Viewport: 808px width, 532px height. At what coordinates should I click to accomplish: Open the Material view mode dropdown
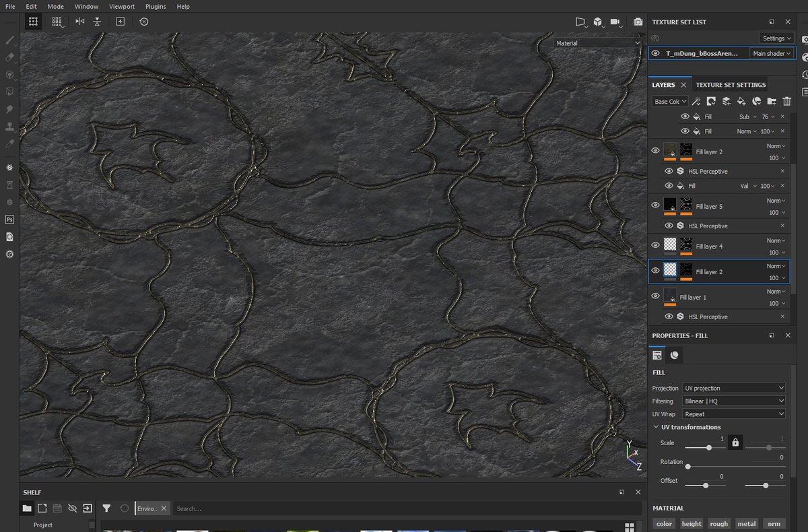coord(597,42)
